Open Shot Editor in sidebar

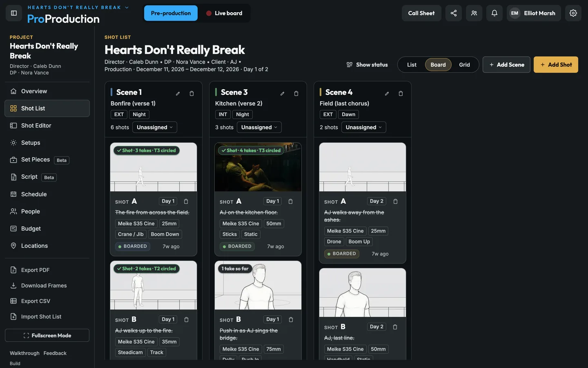[x=47, y=126]
